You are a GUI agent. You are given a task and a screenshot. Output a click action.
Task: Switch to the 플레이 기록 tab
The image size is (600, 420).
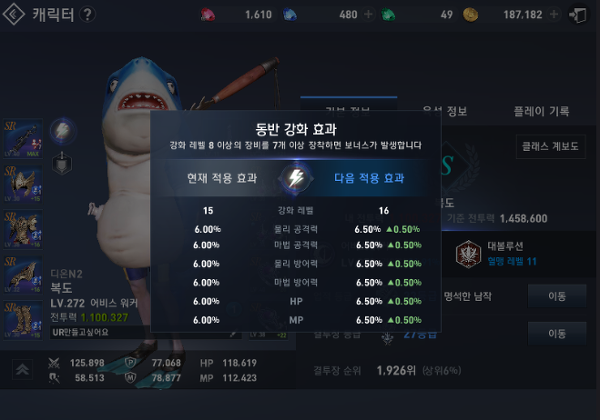pos(541,111)
